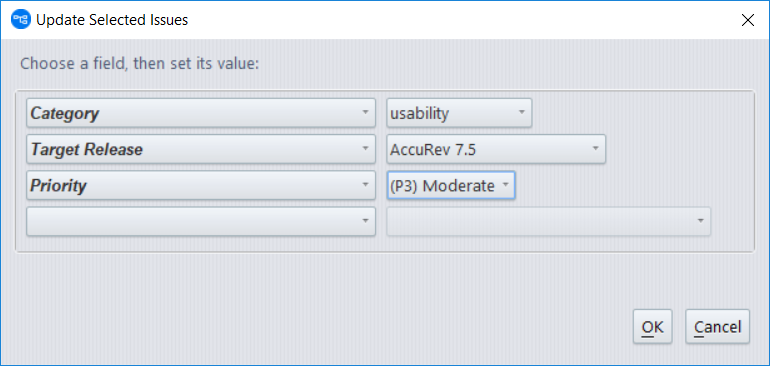Click the arrow on the empty field selector
Viewport: 770px width, 366px height.
[x=365, y=221]
